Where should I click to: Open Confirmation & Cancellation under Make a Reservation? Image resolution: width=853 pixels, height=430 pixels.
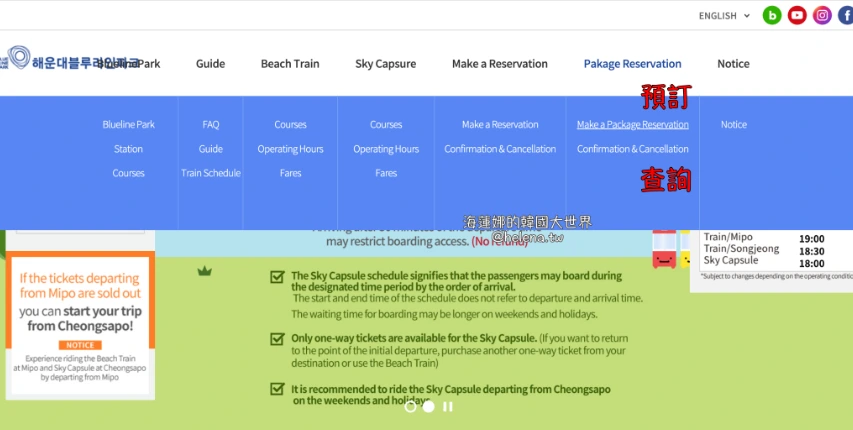500,149
